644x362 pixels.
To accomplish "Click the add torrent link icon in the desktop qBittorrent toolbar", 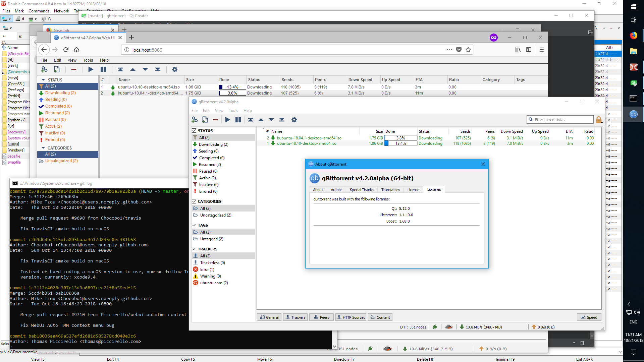I will 195,120.
